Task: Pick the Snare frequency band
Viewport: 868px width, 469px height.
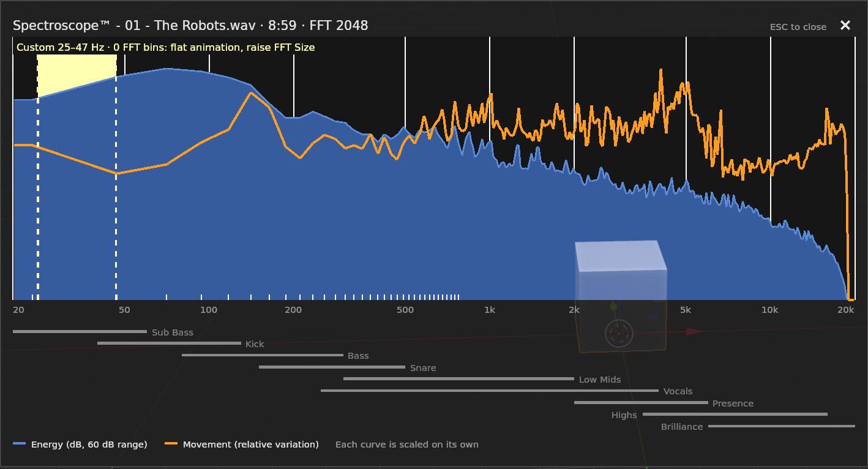Action: [348, 367]
